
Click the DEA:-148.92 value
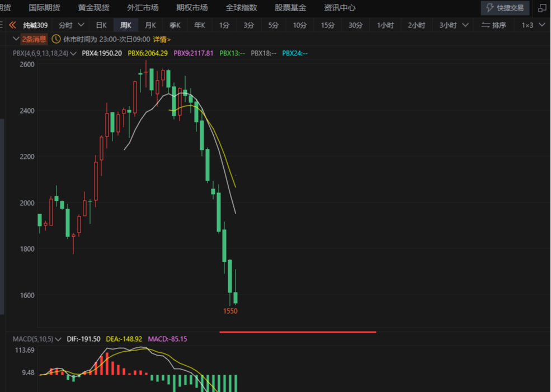[124, 339]
